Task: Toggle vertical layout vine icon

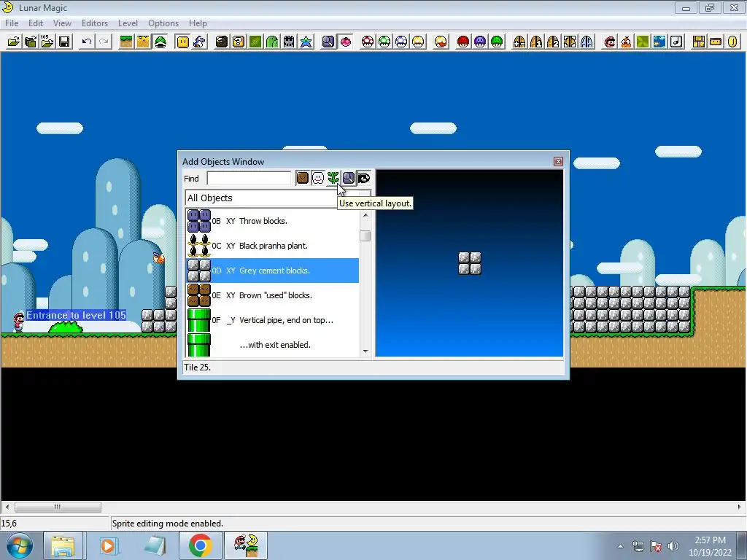Action: (333, 178)
